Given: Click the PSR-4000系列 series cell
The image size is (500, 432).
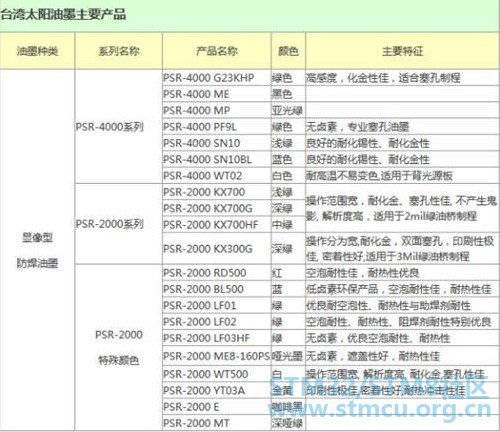Looking at the screenshot, I should coord(119,127).
